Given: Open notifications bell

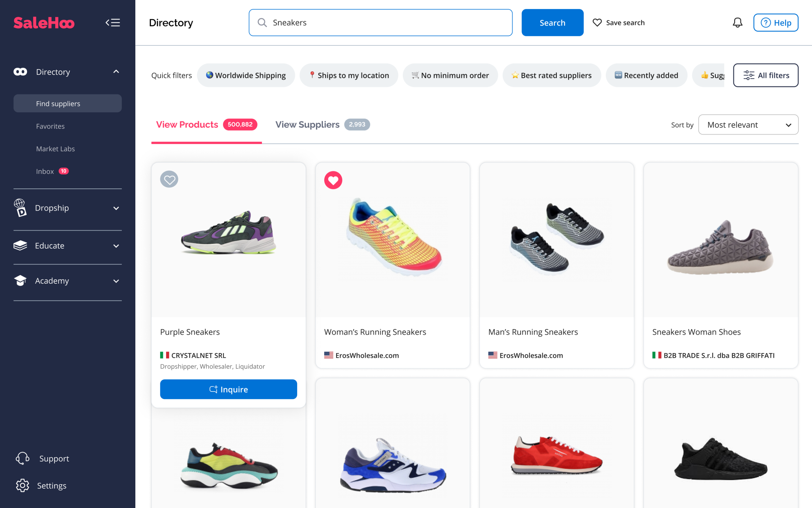Looking at the screenshot, I should click(737, 23).
